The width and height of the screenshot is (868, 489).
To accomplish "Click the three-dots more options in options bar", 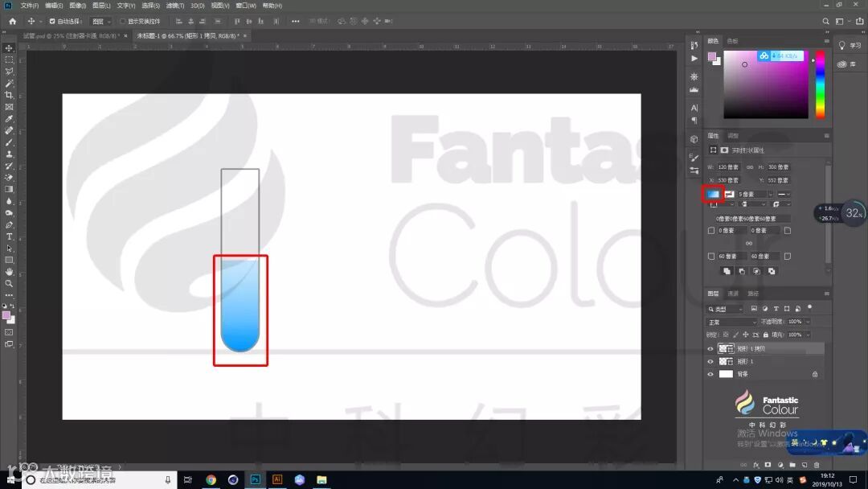I will pyautogui.click(x=296, y=21).
